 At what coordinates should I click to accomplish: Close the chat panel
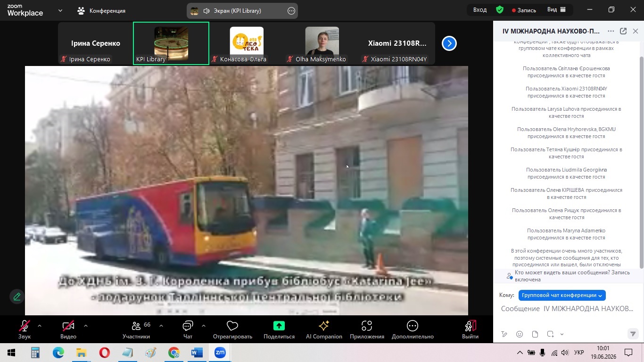636,31
